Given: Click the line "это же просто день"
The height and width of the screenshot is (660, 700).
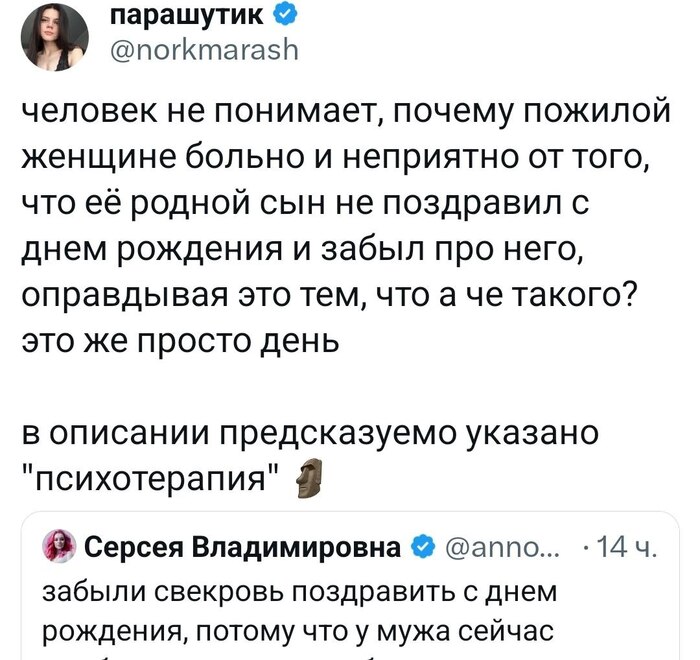Looking at the screenshot, I should click(x=180, y=342).
